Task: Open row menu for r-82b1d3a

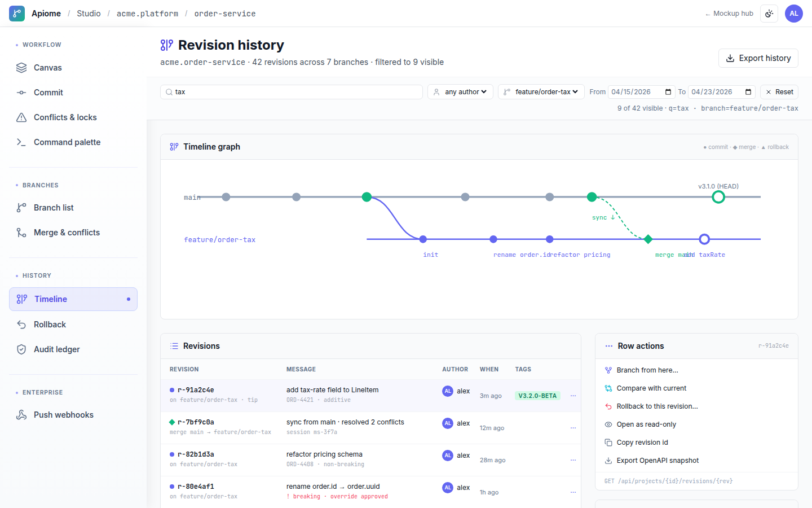Action: click(x=573, y=460)
